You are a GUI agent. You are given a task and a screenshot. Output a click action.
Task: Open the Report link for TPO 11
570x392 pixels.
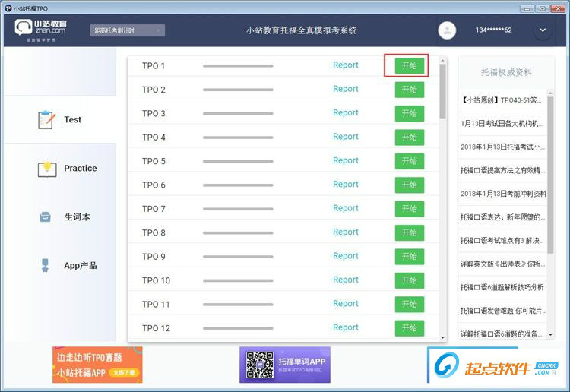[x=346, y=304]
